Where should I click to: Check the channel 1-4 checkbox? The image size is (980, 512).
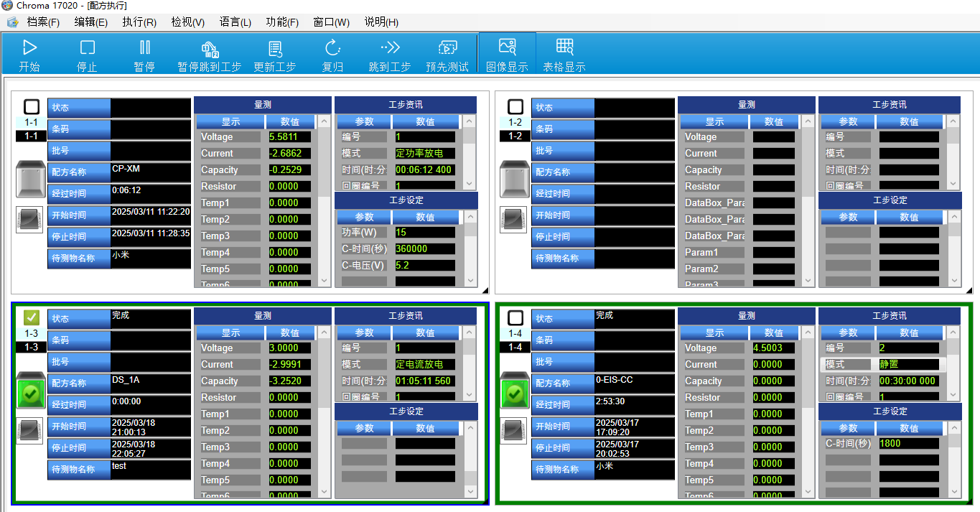click(x=515, y=317)
